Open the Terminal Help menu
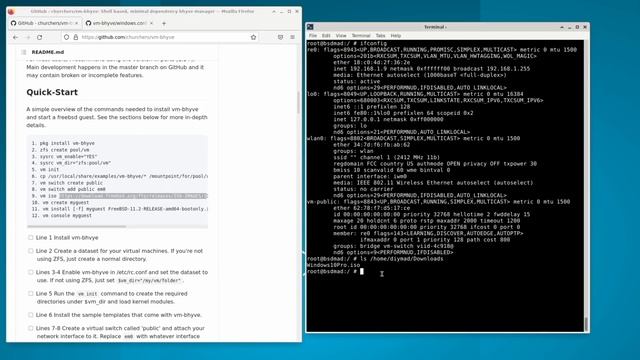 click(396, 36)
